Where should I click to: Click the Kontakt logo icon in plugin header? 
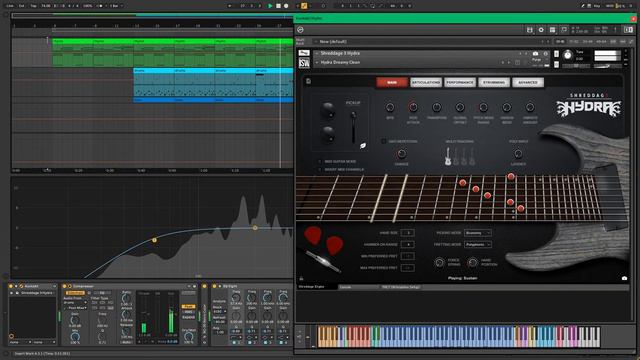[x=300, y=30]
